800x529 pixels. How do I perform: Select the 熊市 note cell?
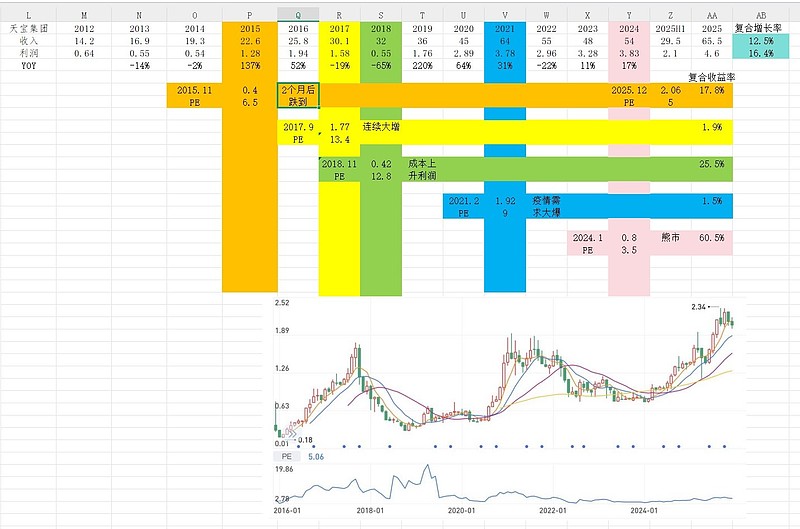[670, 237]
